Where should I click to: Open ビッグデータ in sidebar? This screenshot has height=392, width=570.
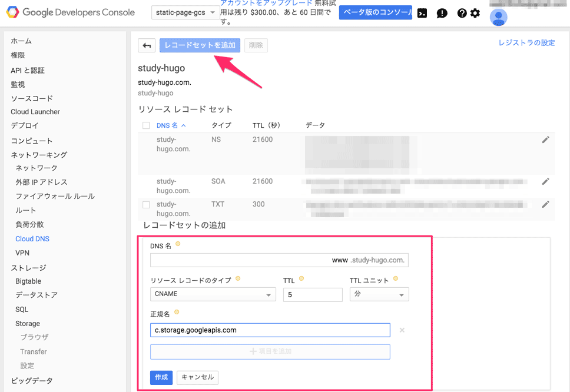[32, 381]
